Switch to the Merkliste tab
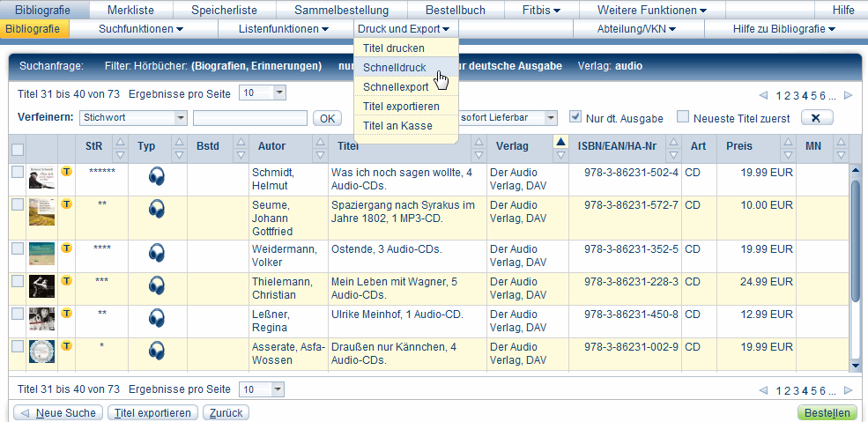868x422 pixels. click(132, 10)
